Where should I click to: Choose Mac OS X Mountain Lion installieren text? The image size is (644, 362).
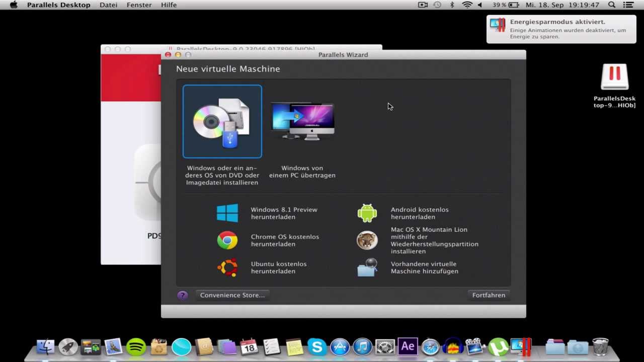click(x=435, y=240)
